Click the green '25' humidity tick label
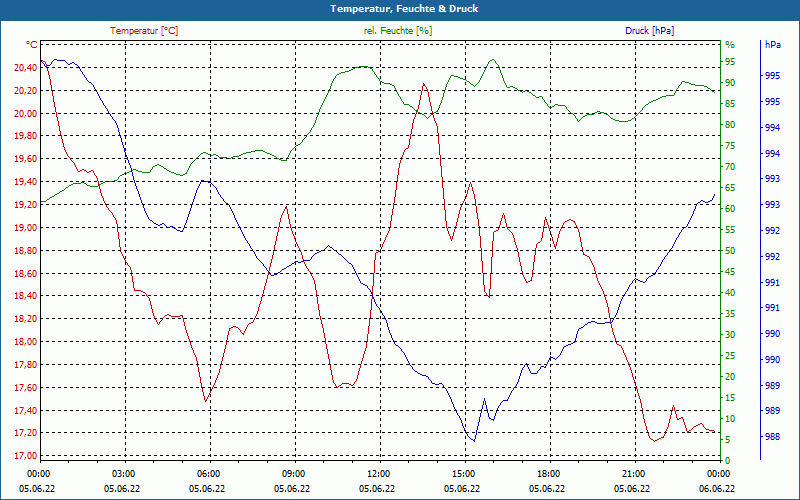The width and height of the screenshot is (800, 500). click(x=730, y=356)
